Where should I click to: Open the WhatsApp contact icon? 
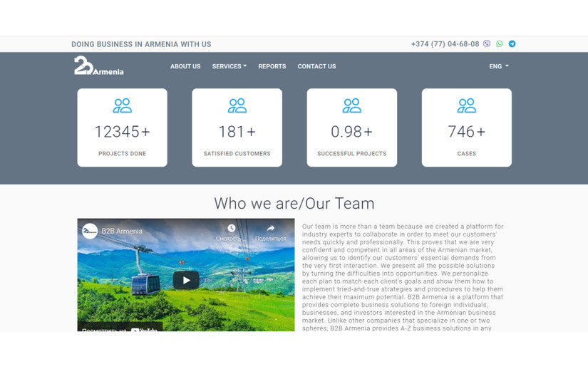(500, 44)
